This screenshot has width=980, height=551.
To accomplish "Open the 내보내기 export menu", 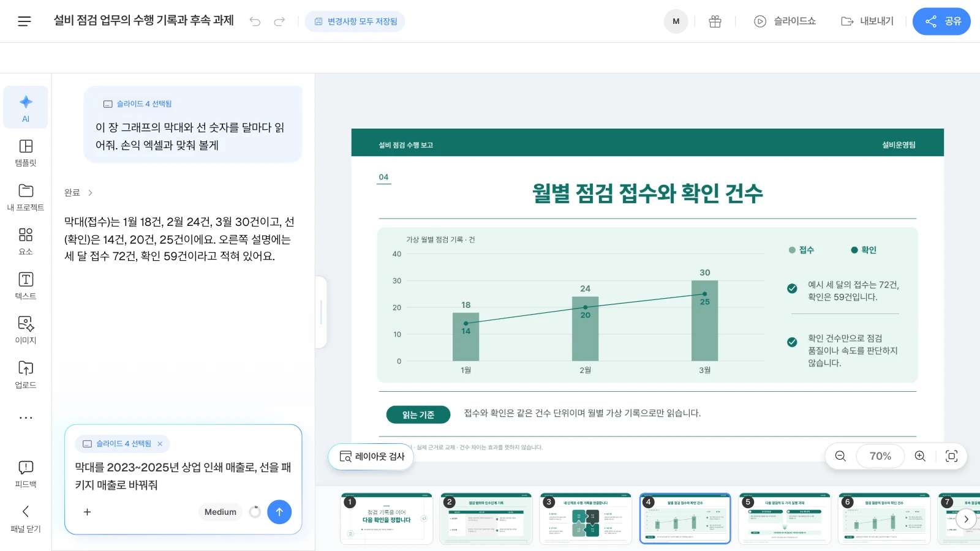I will 867,21.
